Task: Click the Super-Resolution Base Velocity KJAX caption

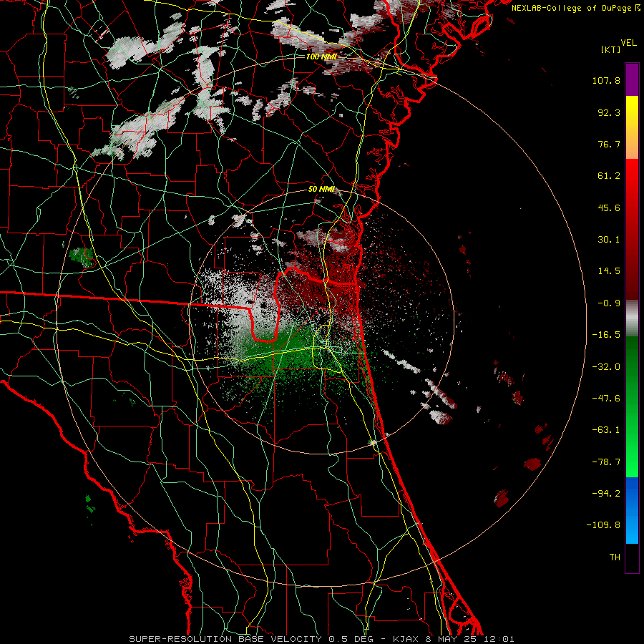Action: coord(321,639)
